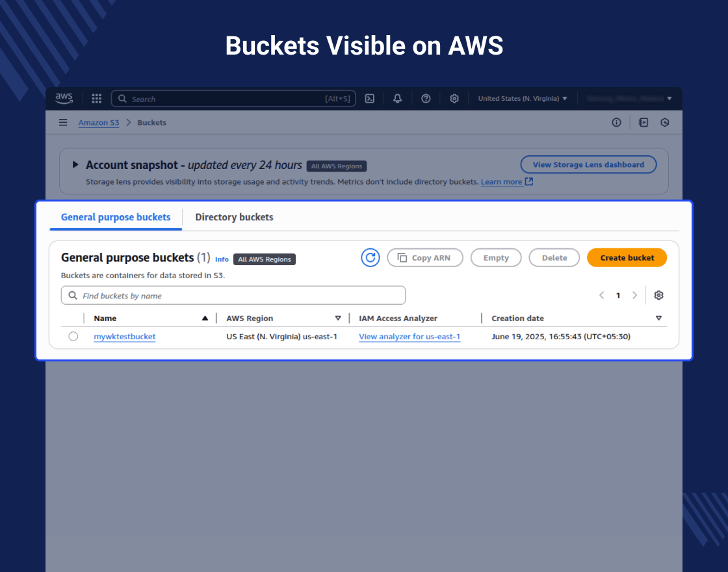Go to the next page of buckets
The height and width of the screenshot is (572, 728).
pos(634,295)
